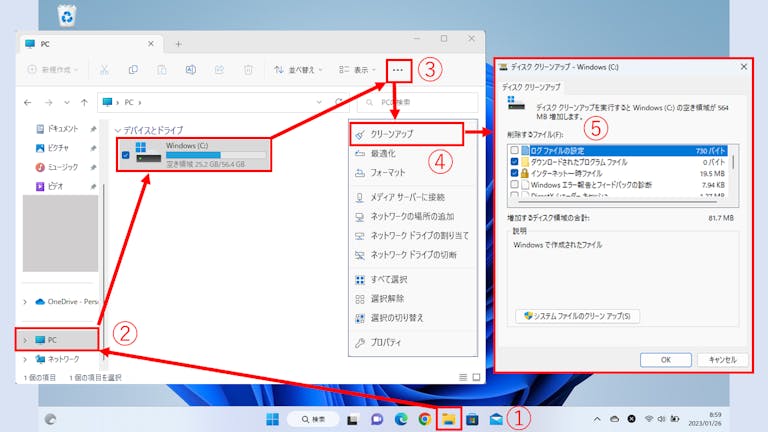Click OK in Disk Cleanup dialog
Image resolution: width=768 pixels, height=432 pixels.
(666, 360)
